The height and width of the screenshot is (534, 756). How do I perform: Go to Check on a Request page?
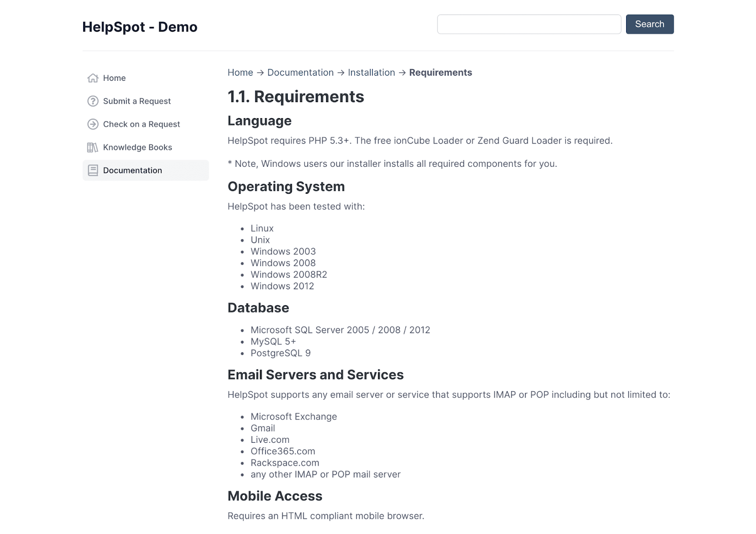pyautogui.click(x=141, y=124)
